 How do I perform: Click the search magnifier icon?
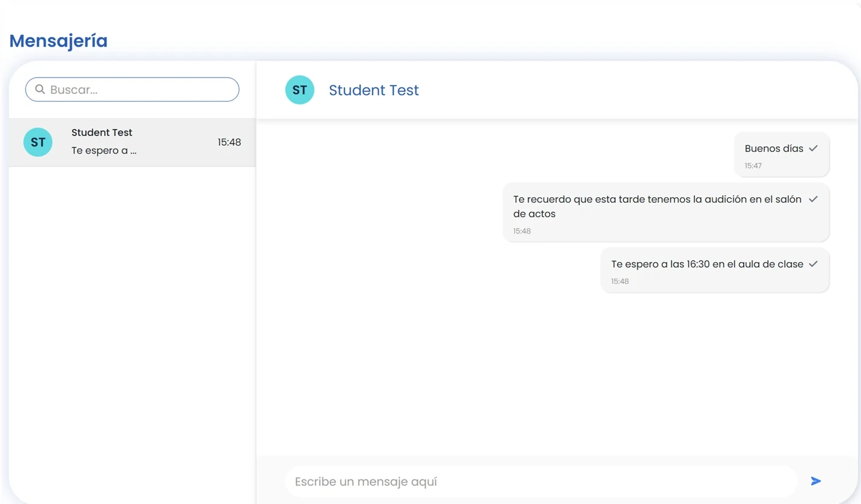(40, 89)
